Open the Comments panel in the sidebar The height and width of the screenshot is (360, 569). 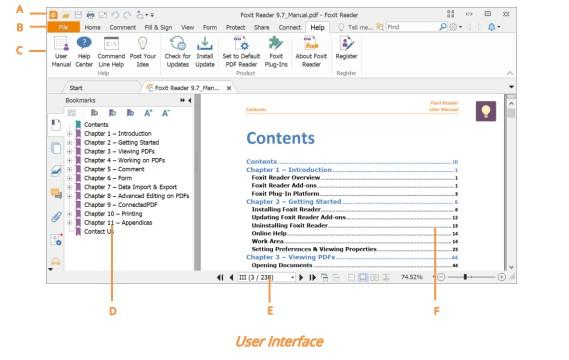(56, 193)
